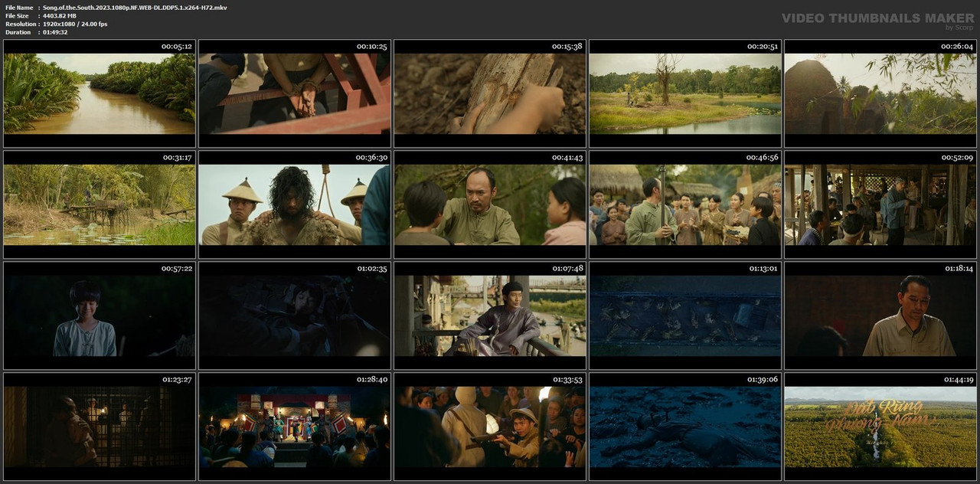The image size is (980, 484).
Task: Click the file name Song.of.the.South.2023 text
Action: point(135,8)
